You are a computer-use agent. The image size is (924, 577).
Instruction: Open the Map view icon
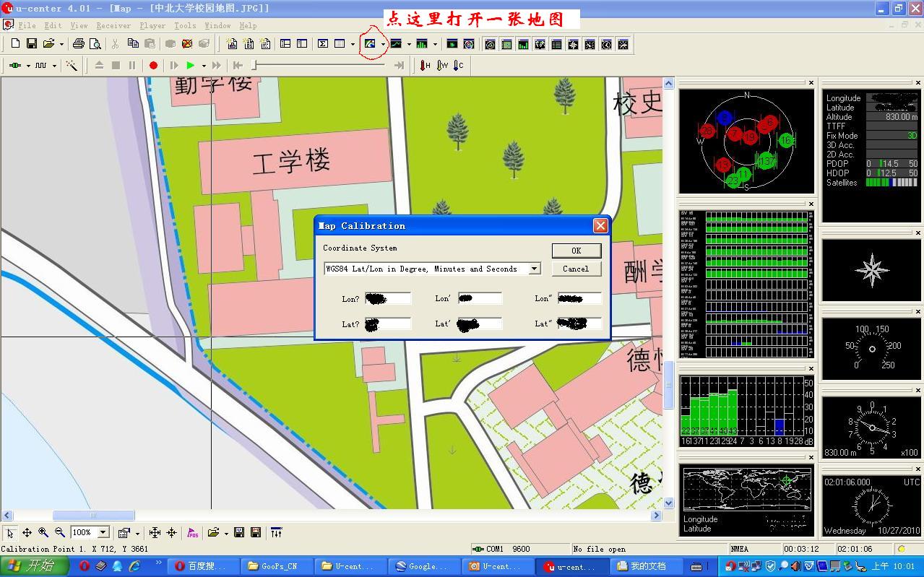[x=370, y=44]
